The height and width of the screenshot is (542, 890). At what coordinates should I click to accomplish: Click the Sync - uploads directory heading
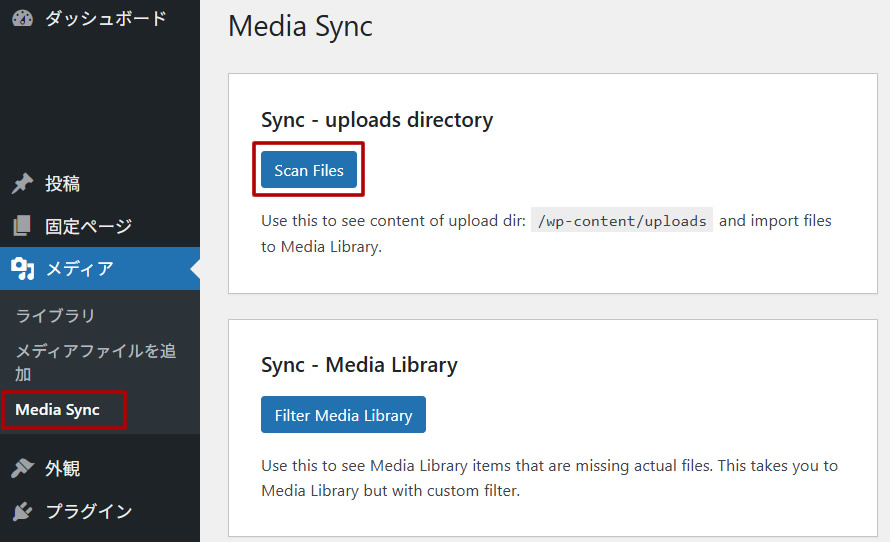click(377, 120)
